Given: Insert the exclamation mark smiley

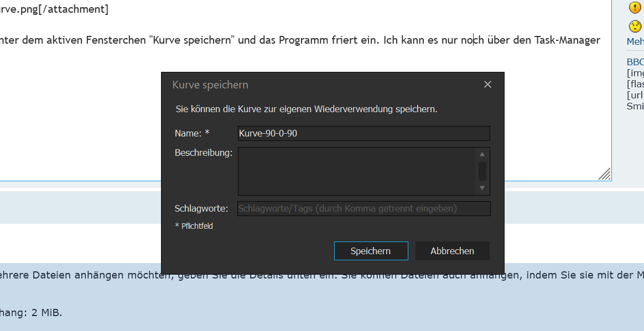Looking at the screenshot, I should click(635, 8).
